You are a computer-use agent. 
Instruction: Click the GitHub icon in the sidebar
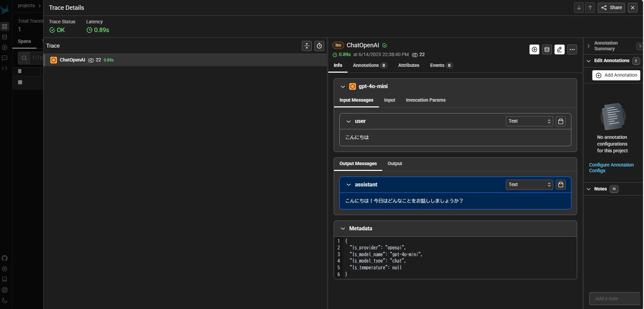tap(5, 258)
